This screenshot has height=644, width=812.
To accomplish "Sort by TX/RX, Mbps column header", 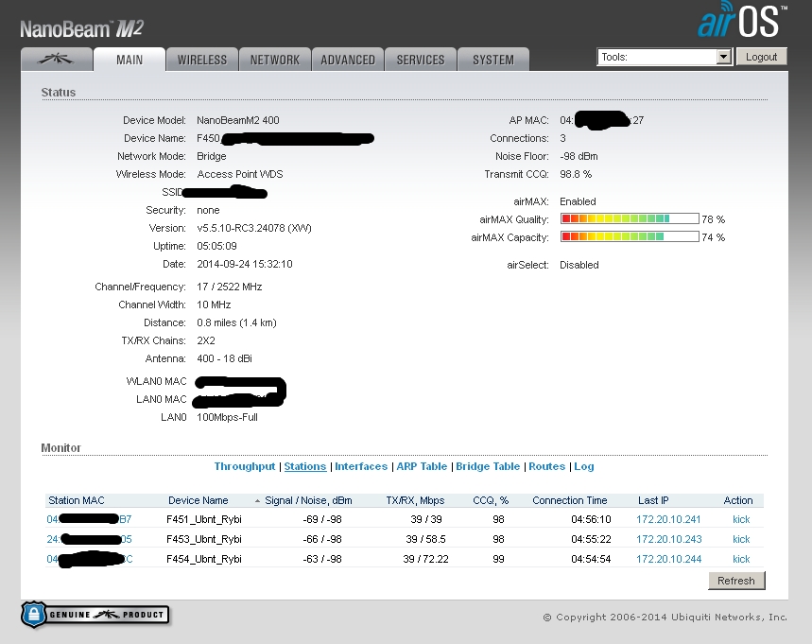I will click(x=415, y=500).
